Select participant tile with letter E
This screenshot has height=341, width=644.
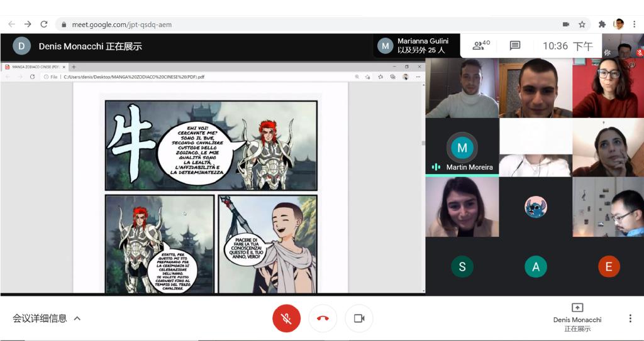pyautogui.click(x=609, y=266)
